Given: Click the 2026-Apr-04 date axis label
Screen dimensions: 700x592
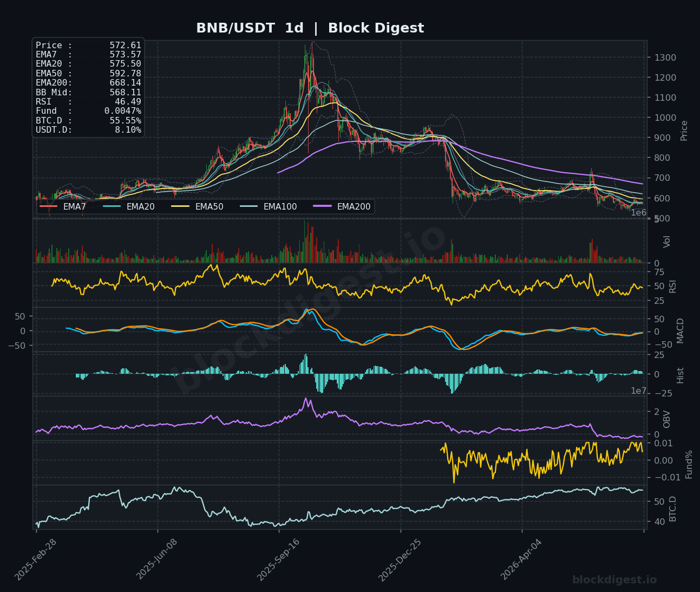Looking at the screenshot, I should (x=521, y=560).
